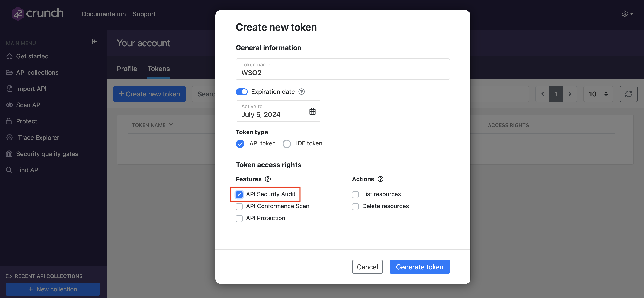Click the Actions help question icon
Screen dimensions: 644x298
tap(380, 179)
